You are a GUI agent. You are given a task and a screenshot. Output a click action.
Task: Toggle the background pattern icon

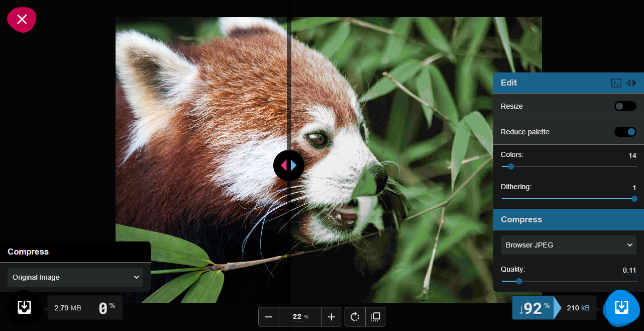point(375,317)
